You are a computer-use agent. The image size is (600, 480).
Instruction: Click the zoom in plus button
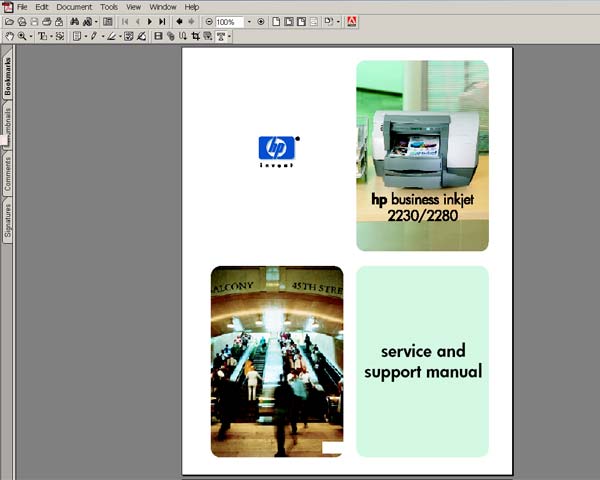pyautogui.click(x=261, y=22)
